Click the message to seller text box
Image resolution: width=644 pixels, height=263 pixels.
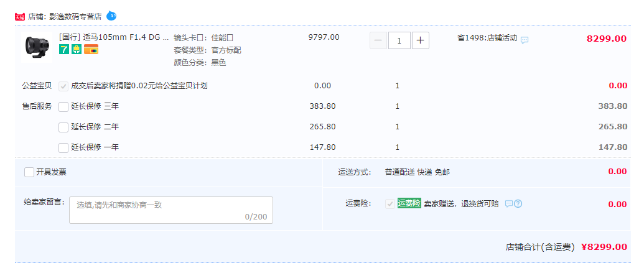point(171,210)
